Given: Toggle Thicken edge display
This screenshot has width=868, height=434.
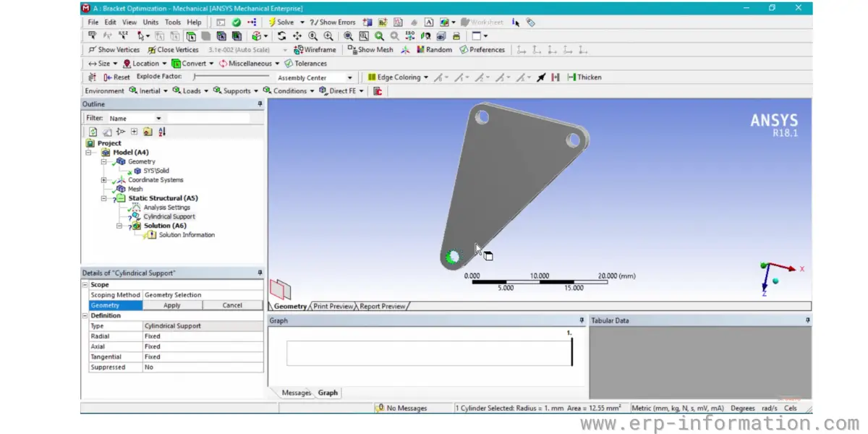Looking at the screenshot, I should [584, 77].
